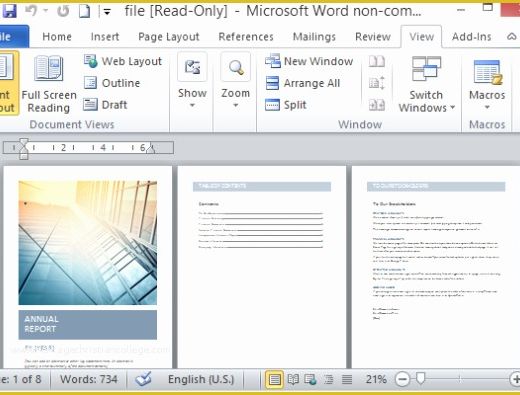The height and width of the screenshot is (395, 520).
Task: Click the proofing errors check icon
Action: click(143, 379)
